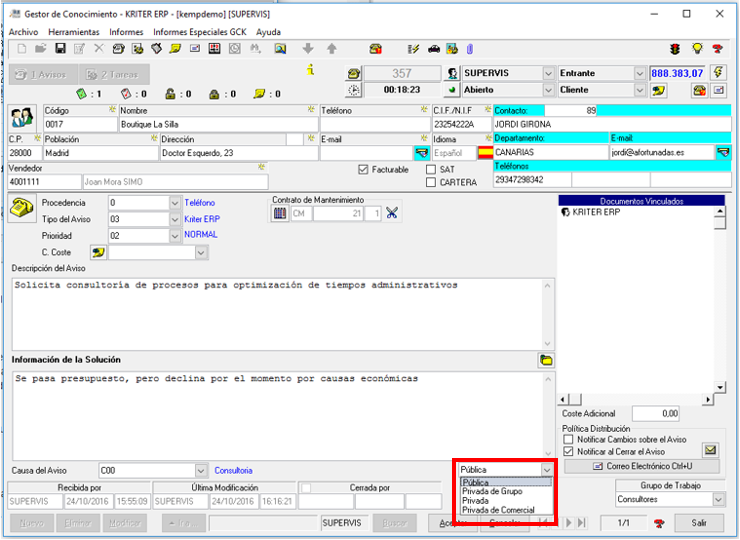
Task: Click the picture search toolbar icon
Action: click(280, 48)
